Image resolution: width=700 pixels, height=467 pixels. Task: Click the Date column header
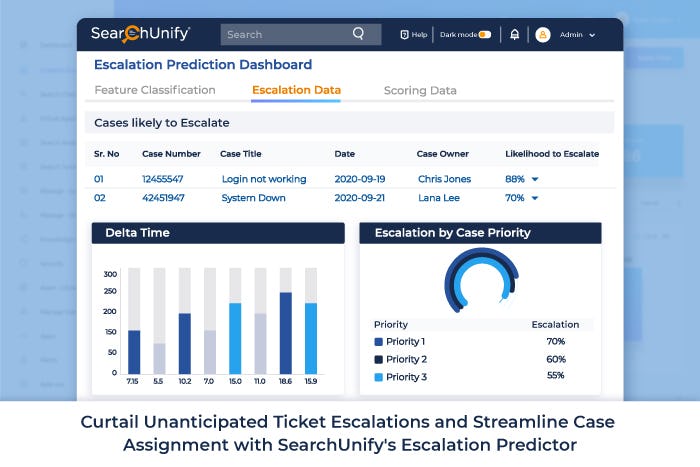coord(345,154)
